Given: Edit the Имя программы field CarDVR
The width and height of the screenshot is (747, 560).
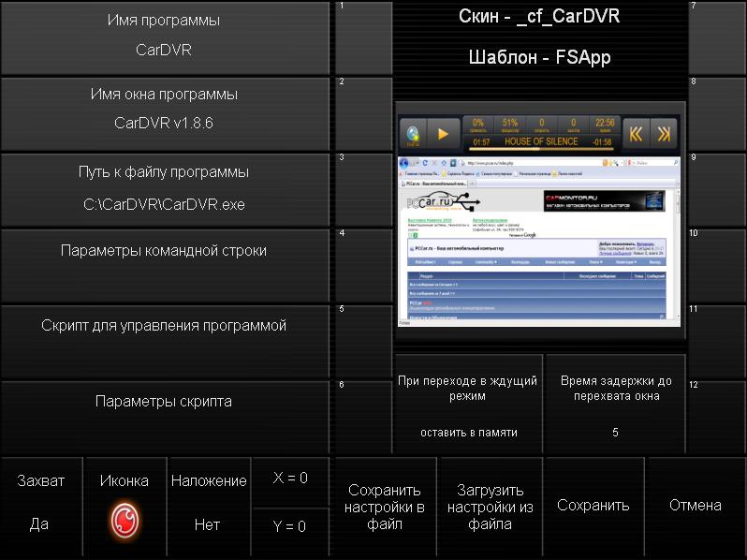Looking at the screenshot, I should click(164, 37).
